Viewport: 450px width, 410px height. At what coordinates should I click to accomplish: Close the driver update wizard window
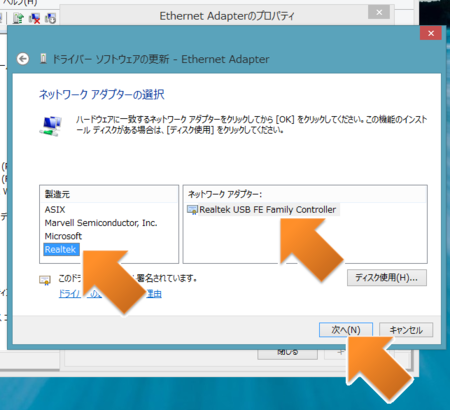coord(431,33)
